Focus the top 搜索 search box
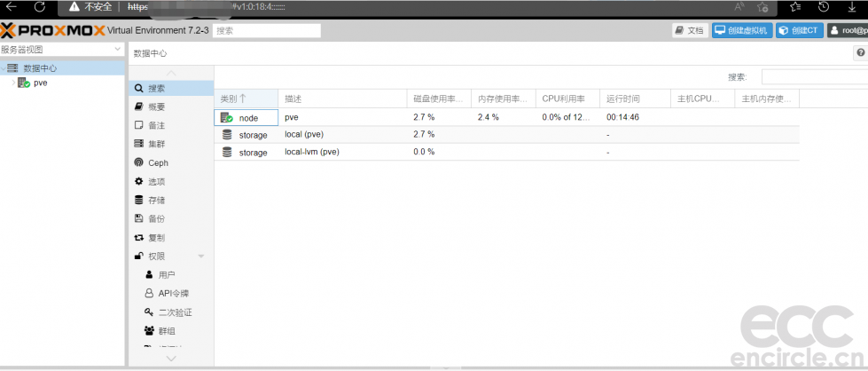 267,31
